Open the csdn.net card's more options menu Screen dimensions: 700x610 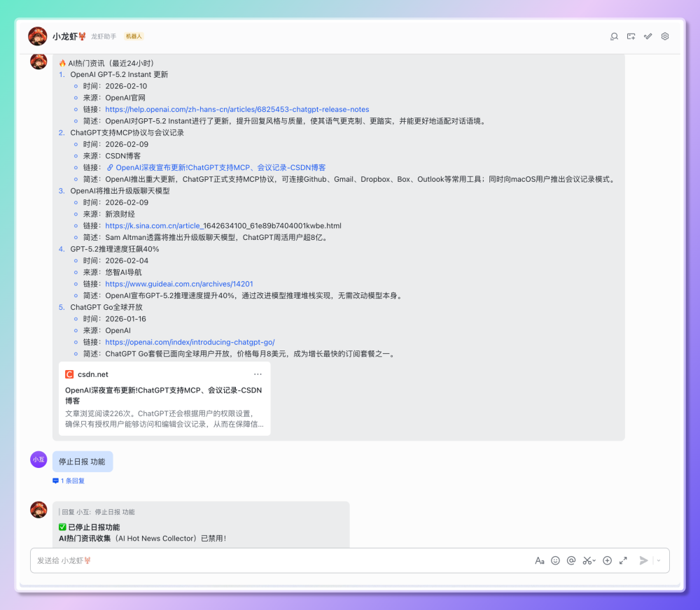coord(258,374)
